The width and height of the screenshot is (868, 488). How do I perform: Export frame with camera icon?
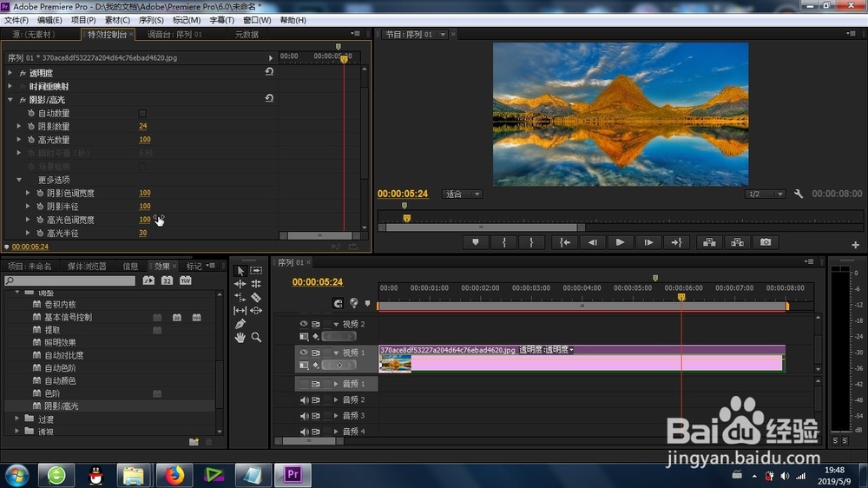pos(766,242)
